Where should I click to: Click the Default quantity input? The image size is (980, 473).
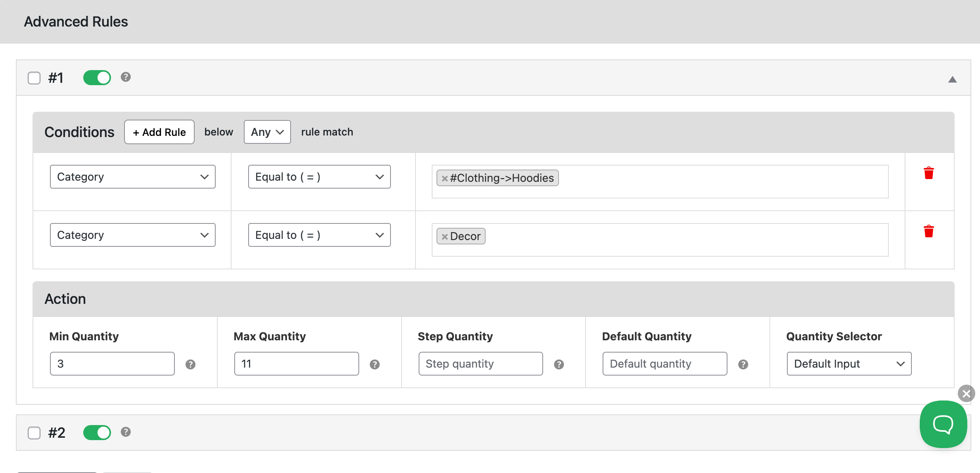click(665, 364)
